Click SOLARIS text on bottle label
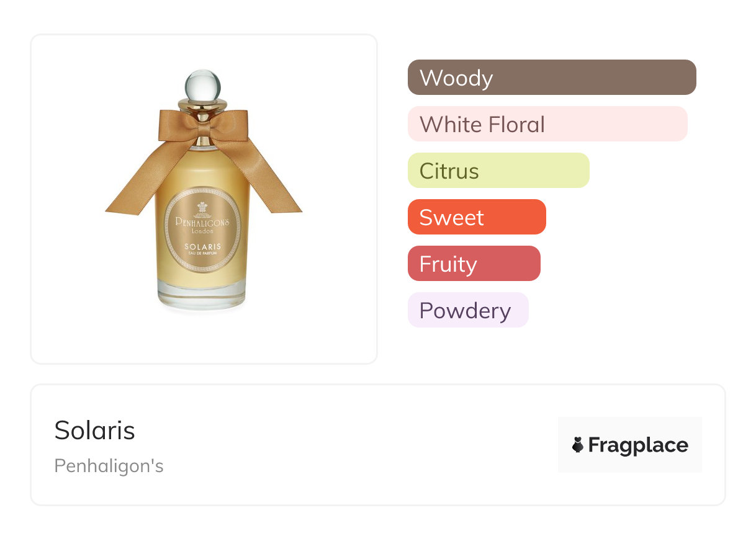756x536 pixels. coord(203,247)
